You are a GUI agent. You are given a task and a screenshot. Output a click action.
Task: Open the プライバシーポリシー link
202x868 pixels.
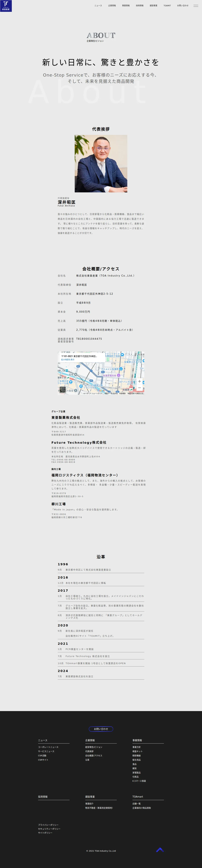(x=48, y=825)
